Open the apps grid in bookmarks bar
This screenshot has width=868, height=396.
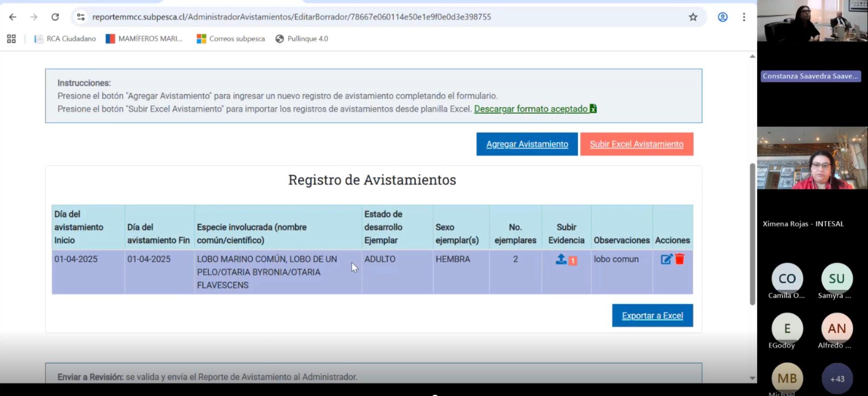12,39
